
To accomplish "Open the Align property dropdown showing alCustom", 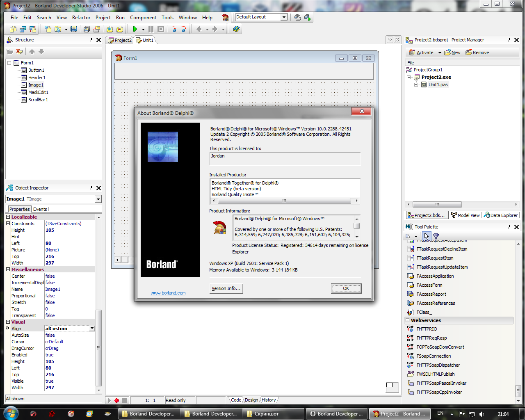I will tap(92, 328).
